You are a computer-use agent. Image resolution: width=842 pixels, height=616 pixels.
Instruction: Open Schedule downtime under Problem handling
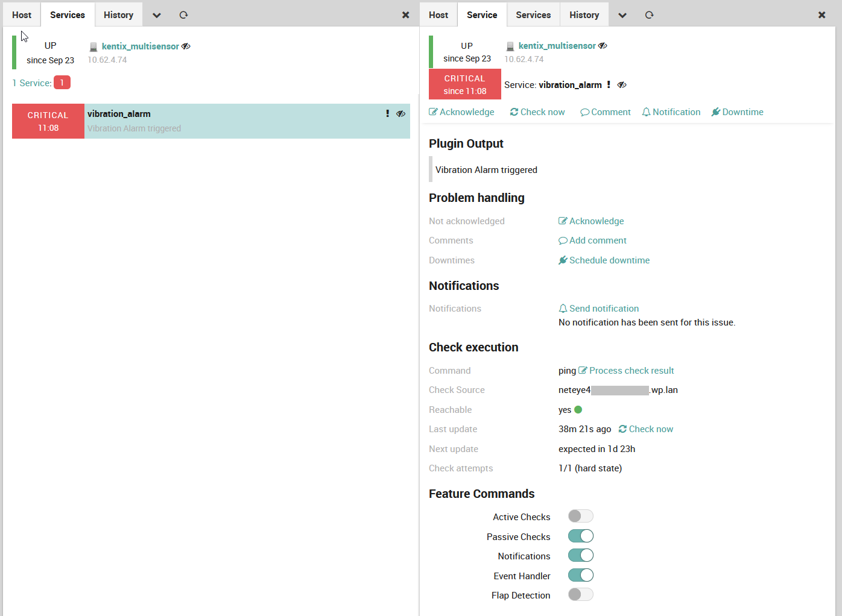[604, 260]
